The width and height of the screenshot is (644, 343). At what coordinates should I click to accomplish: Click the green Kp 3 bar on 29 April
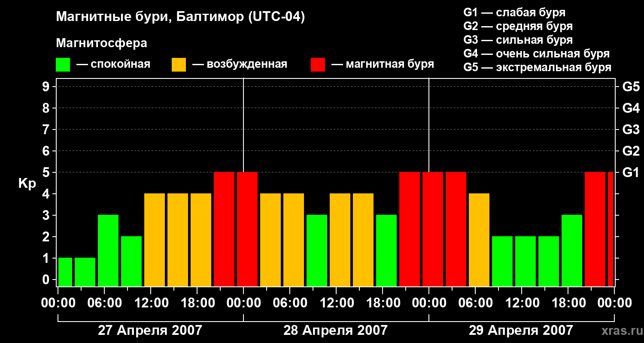(x=572, y=250)
